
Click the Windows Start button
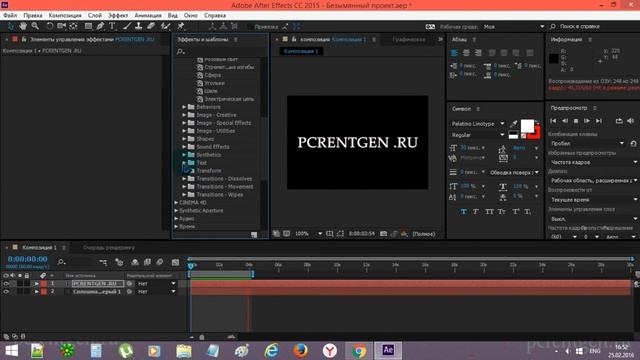pyautogui.click(x=11, y=351)
